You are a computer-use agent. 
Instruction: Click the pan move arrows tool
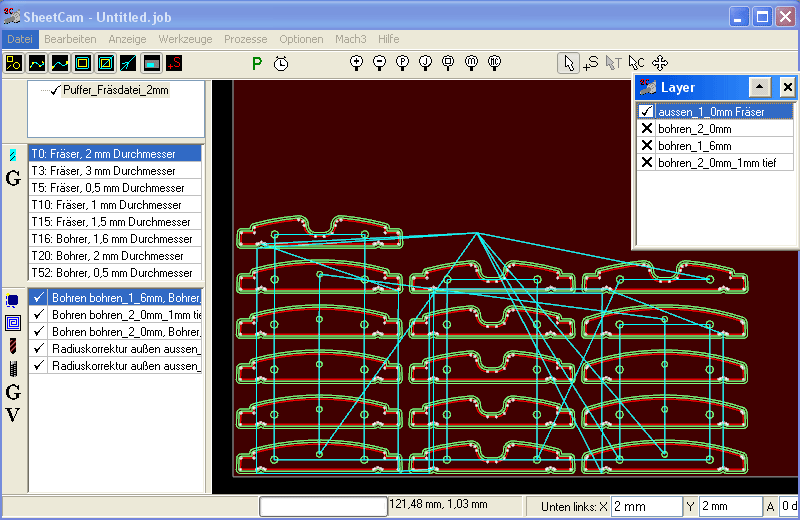click(x=660, y=63)
